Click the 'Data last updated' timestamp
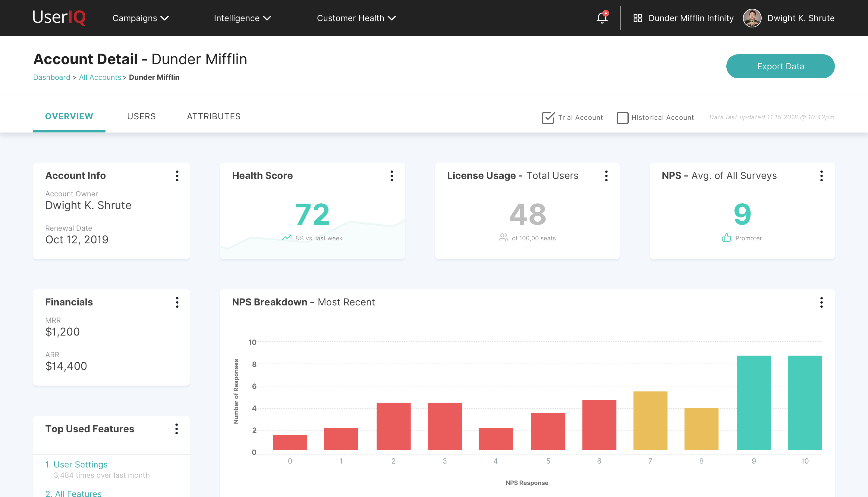The width and height of the screenshot is (868, 497). [x=772, y=117]
